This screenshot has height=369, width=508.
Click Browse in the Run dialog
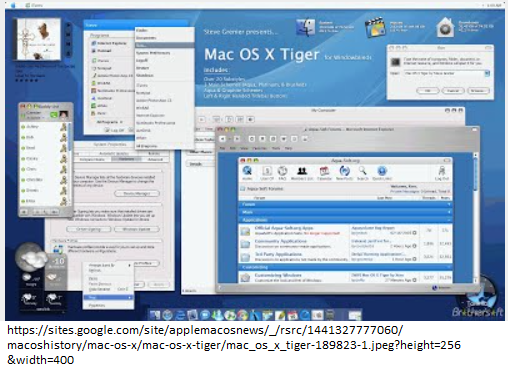point(478,91)
